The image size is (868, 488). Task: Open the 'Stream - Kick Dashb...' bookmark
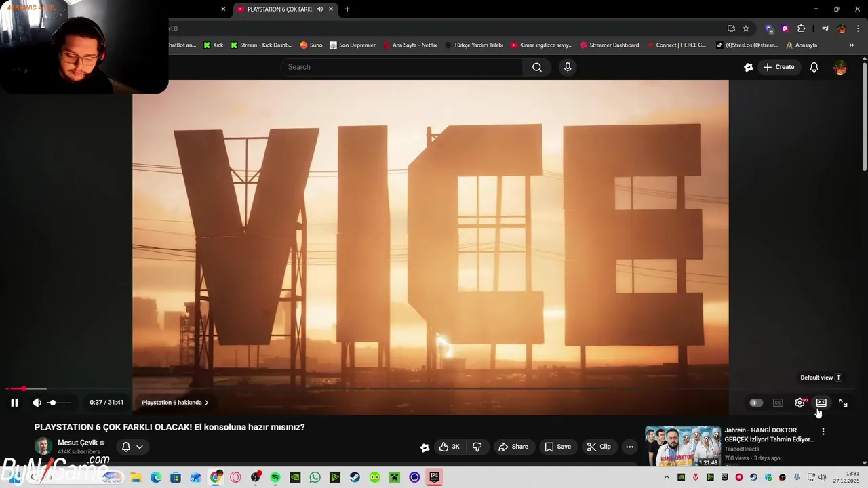coord(261,45)
